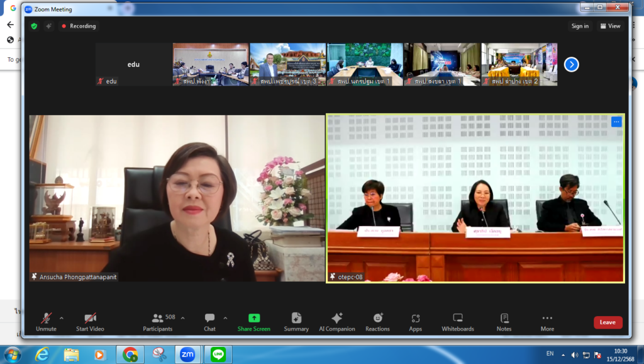Open the Reactions menu
Viewport: 644px width, 364px height.
[377, 321]
